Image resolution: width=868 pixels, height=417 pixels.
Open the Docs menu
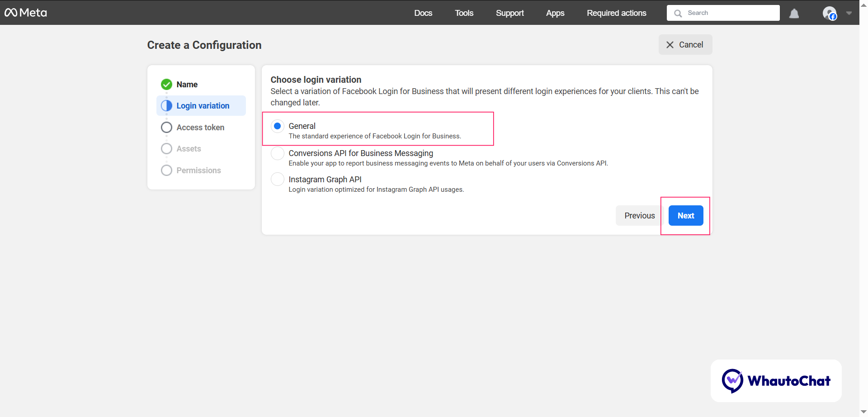click(x=423, y=13)
